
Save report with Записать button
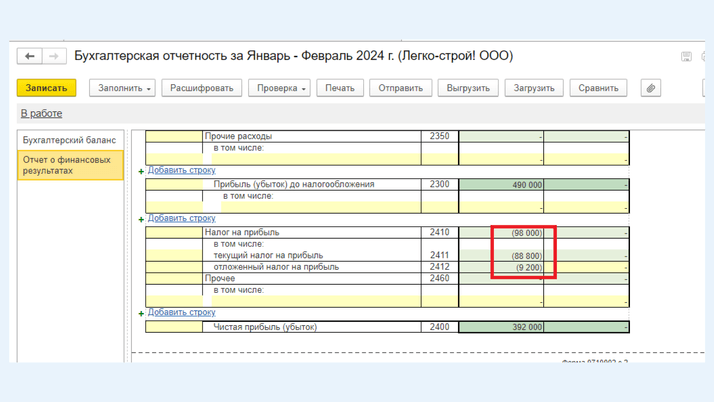pos(46,88)
